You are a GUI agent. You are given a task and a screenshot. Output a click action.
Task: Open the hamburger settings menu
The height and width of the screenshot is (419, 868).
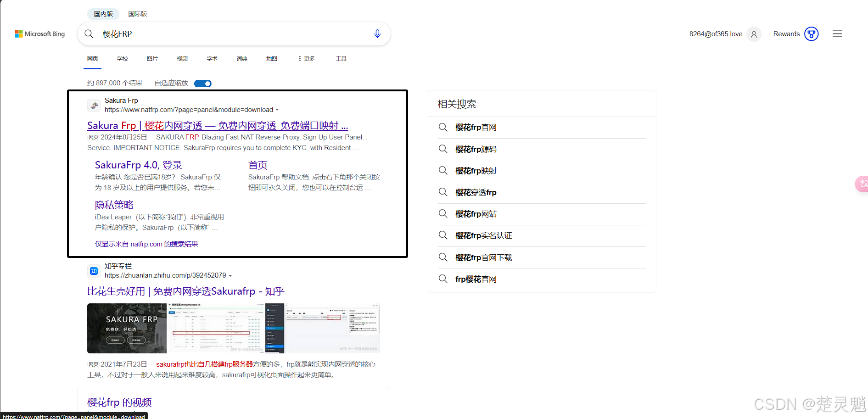837,34
